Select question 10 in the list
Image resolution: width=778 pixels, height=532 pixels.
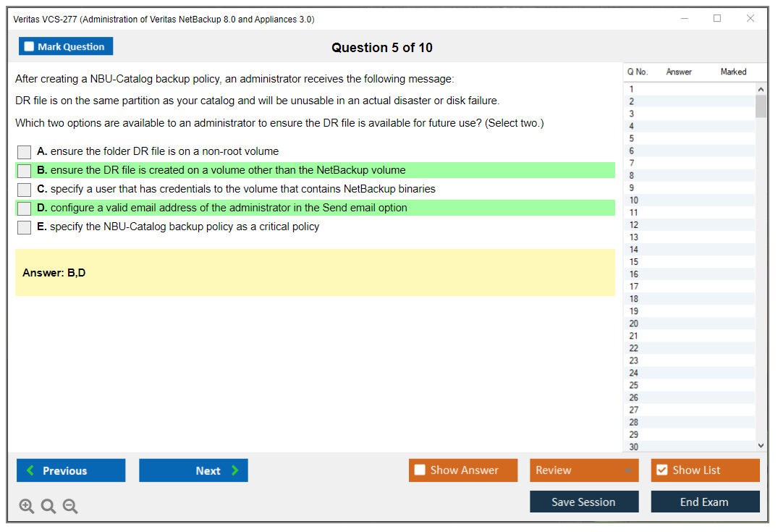[x=634, y=200]
